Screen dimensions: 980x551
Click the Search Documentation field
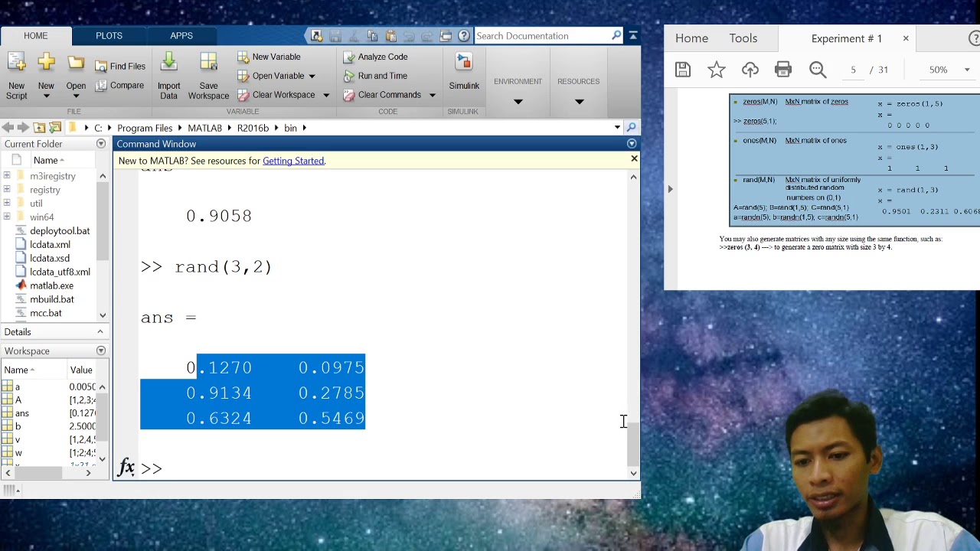tap(542, 36)
